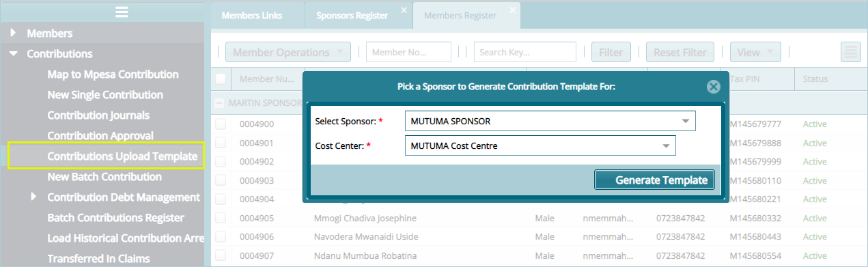The height and width of the screenshot is (267, 868).
Task: Click the Generate Template button
Action: tap(655, 180)
